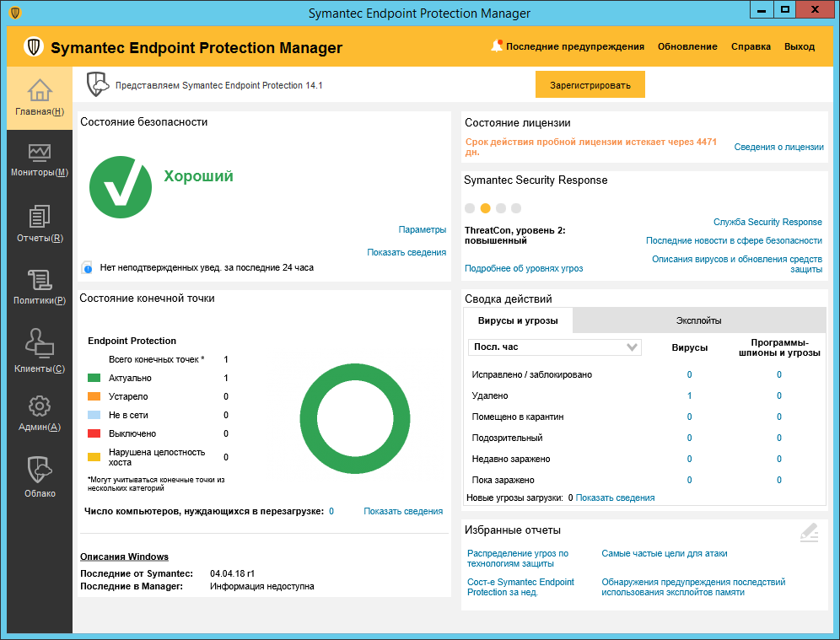Click the highlighted ThreatCon level 2 dot

[x=485, y=208]
